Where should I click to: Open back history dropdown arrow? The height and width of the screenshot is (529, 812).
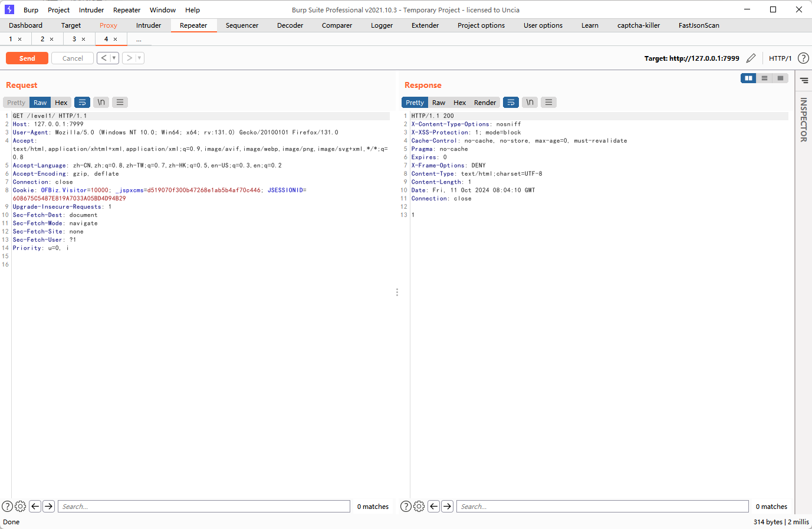(114, 58)
